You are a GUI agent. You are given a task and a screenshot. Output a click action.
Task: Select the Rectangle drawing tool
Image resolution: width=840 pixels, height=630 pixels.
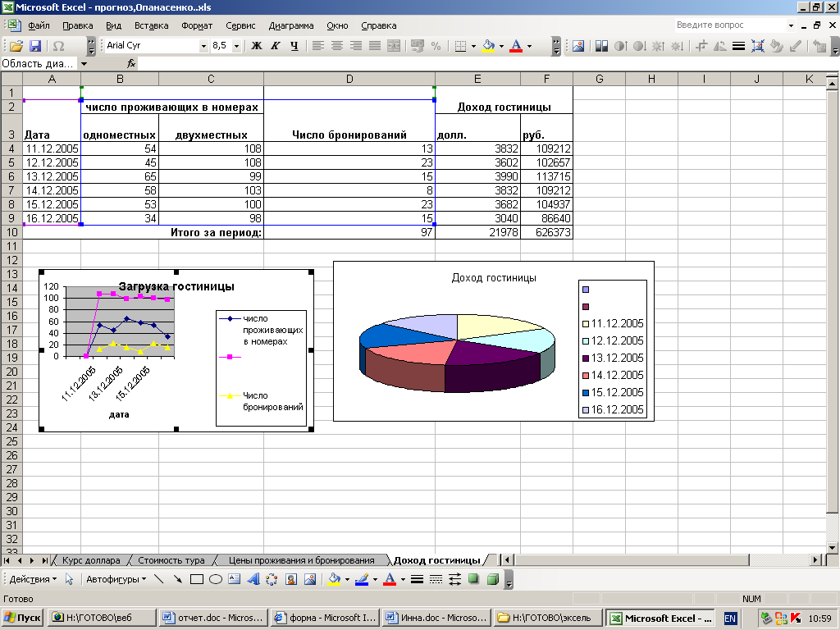[x=197, y=579]
